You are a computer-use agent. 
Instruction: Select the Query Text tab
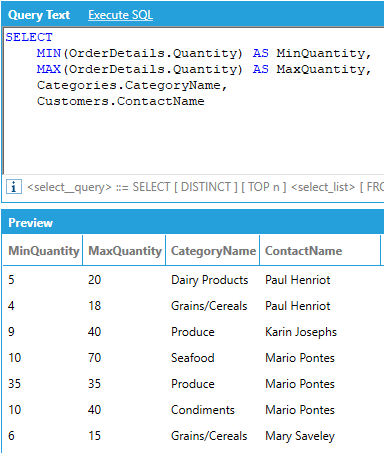(x=39, y=15)
